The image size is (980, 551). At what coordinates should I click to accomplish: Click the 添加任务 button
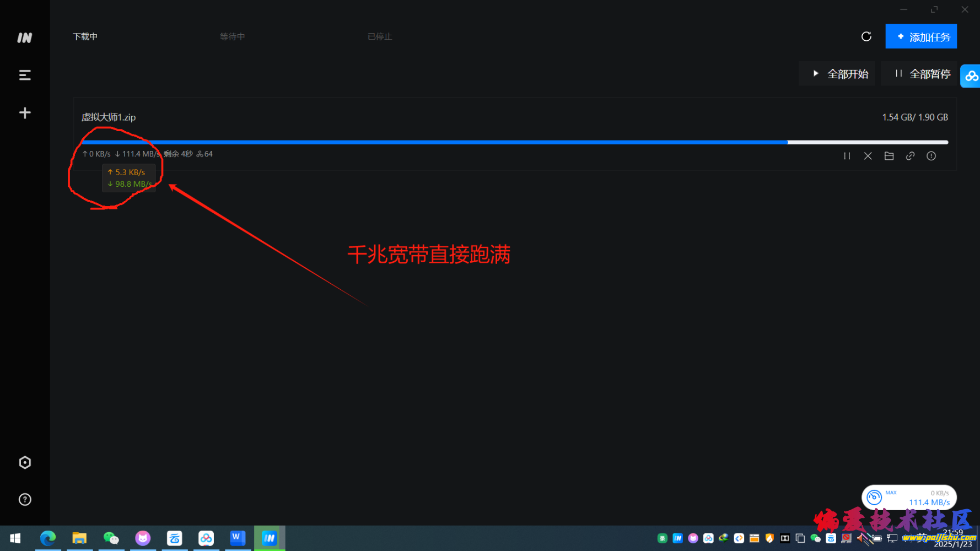[920, 36]
